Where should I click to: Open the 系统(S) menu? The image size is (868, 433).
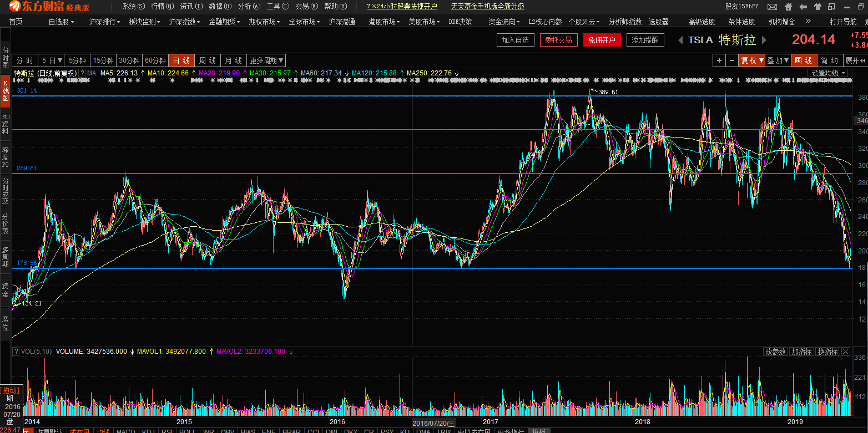point(134,7)
